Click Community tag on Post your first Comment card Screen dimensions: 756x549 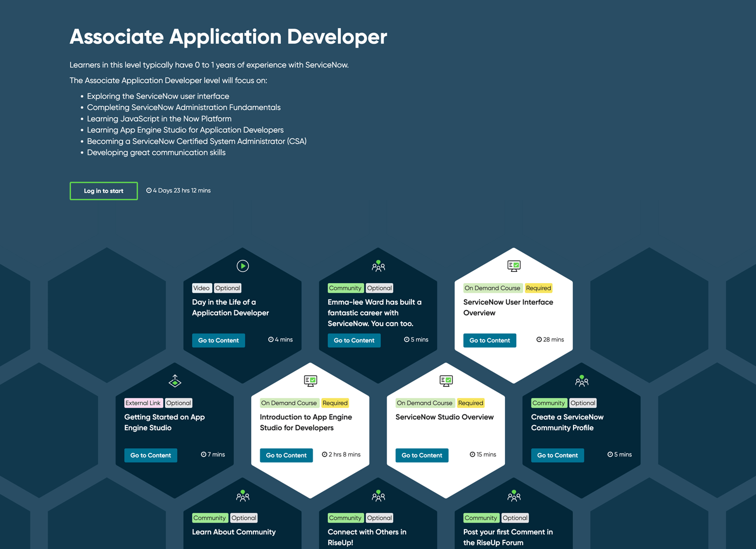(481, 518)
